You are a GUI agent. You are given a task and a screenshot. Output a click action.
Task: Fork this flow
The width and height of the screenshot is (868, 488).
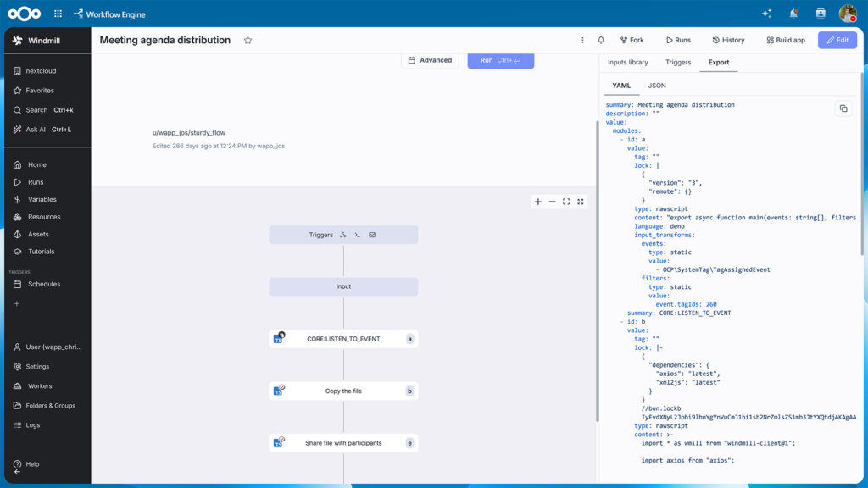tap(632, 40)
